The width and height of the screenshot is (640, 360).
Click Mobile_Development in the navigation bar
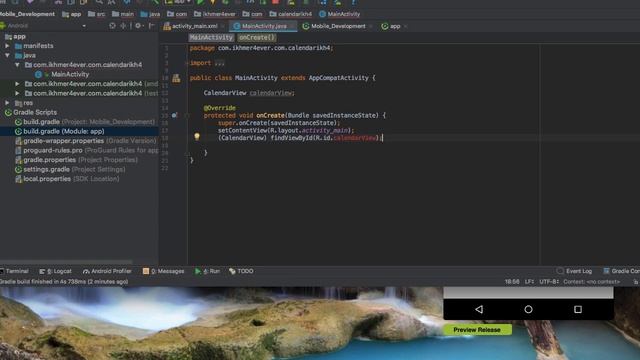pos(27,14)
